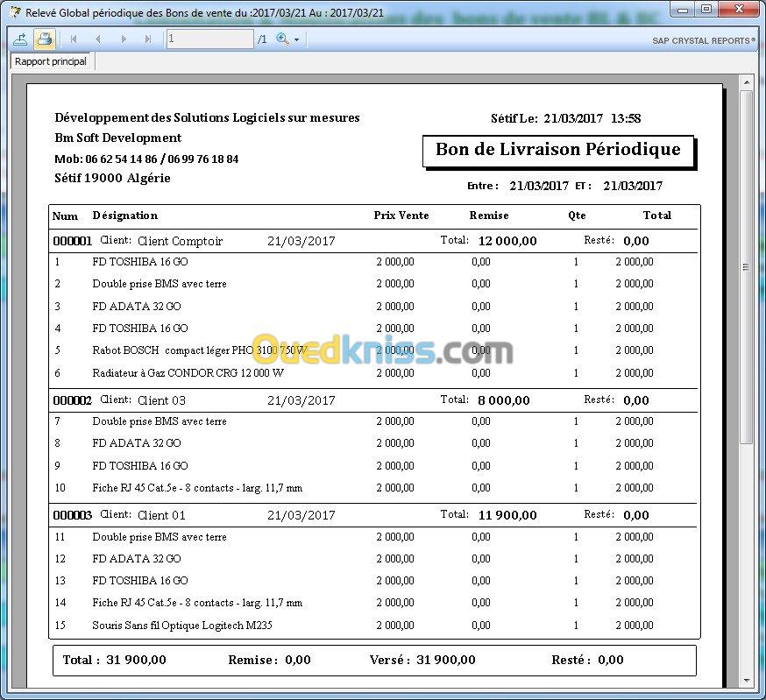766x700 pixels.
Task: Click the scrollbar up arrow
Action: click(x=746, y=82)
